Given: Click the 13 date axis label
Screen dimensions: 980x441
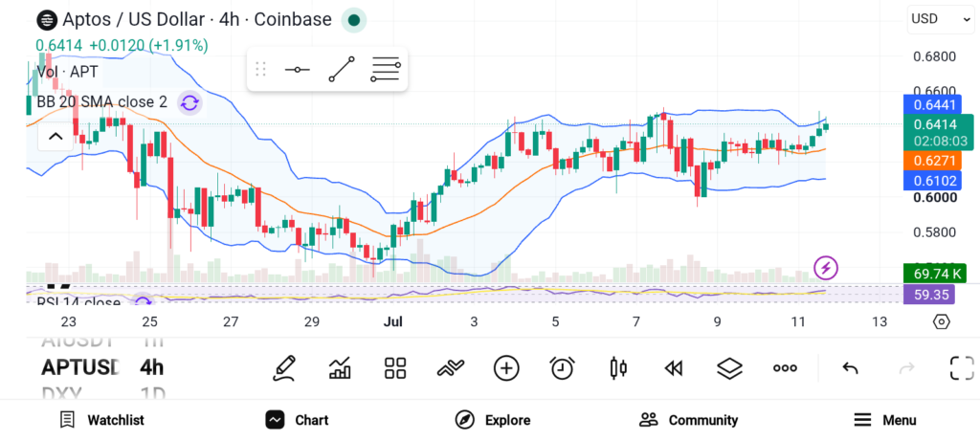Looking at the screenshot, I should 879,321.
